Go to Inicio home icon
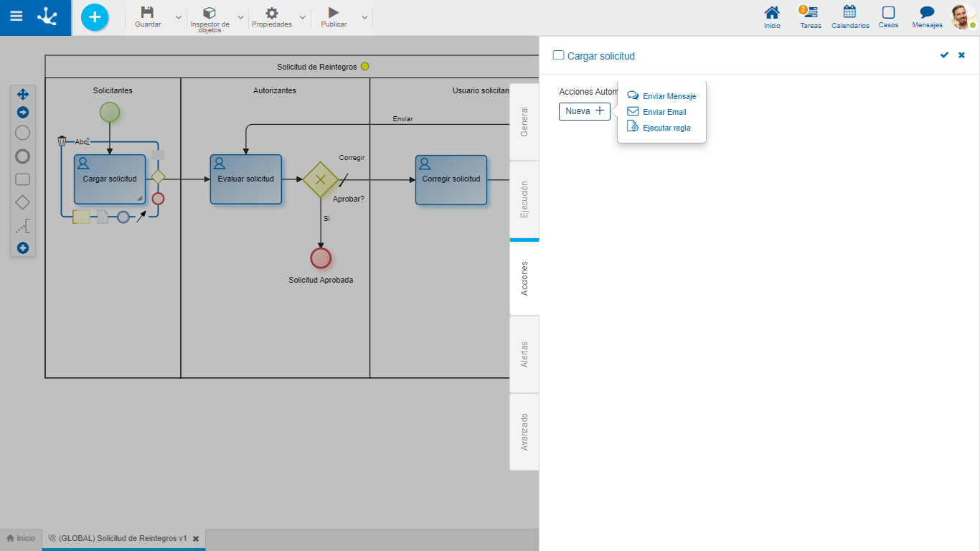The height and width of the screenshot is (551, 980). point(772,12)
